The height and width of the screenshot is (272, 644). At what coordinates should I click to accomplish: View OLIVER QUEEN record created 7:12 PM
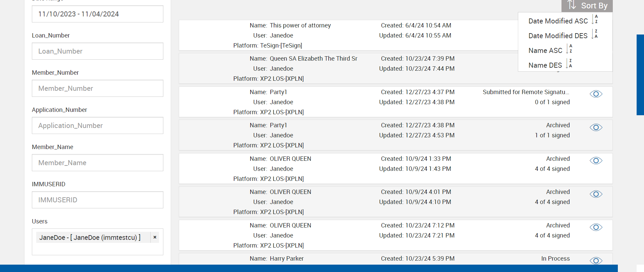click(596, 227)
